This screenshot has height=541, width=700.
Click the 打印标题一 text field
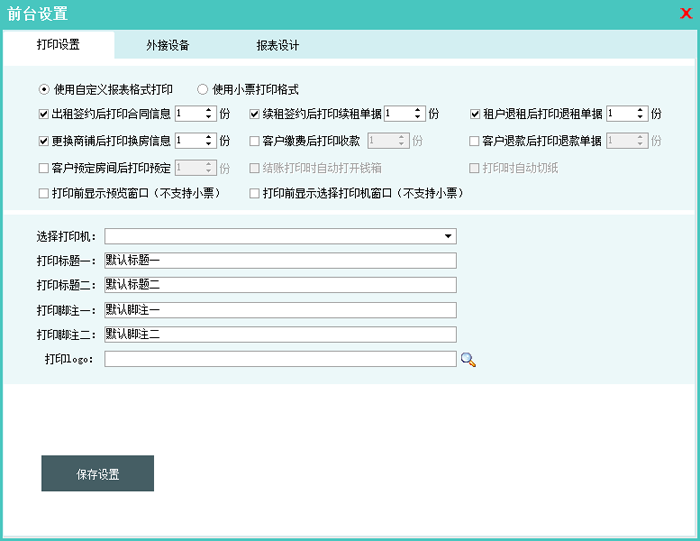coord(280,261)
